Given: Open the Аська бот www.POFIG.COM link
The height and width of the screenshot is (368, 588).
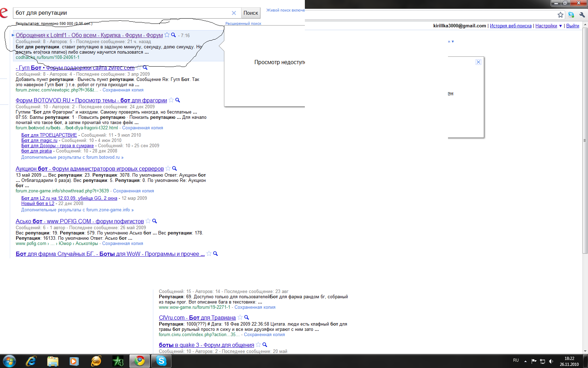Looking at the screenshot, I should 80,221.
